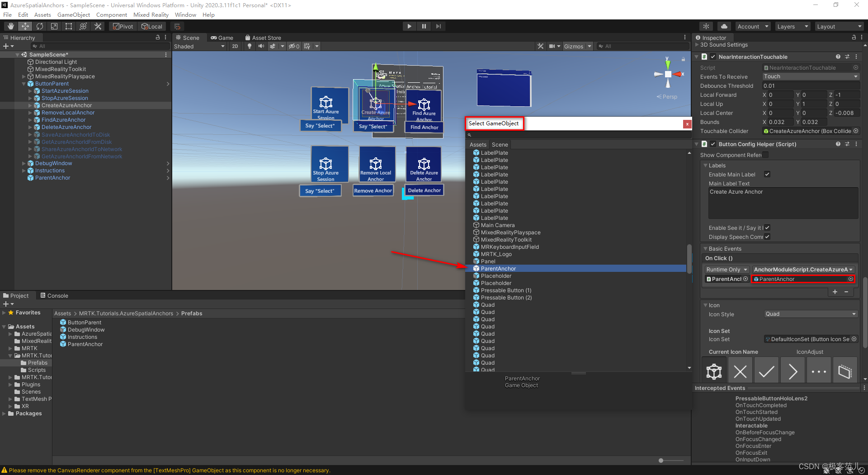The width and height of the screenshot is (868, 475).
Task: Open the custom editor tools button
Action: click(x=98, y=26)
